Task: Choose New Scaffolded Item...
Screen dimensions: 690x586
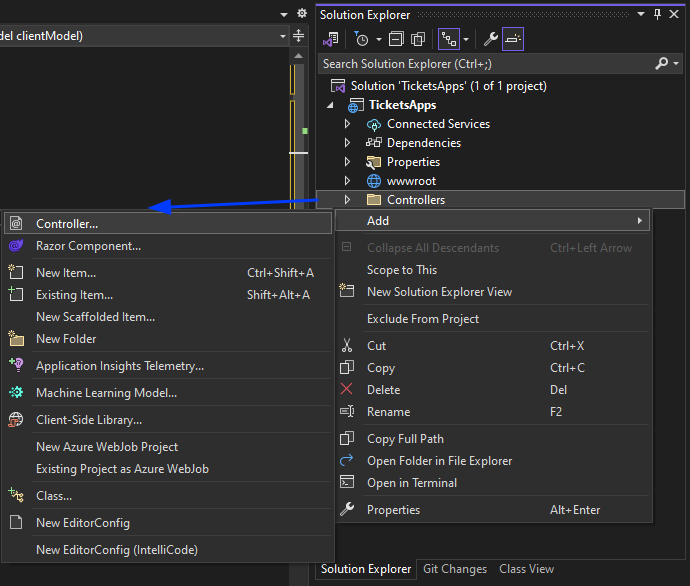Action: coord(168,317)
